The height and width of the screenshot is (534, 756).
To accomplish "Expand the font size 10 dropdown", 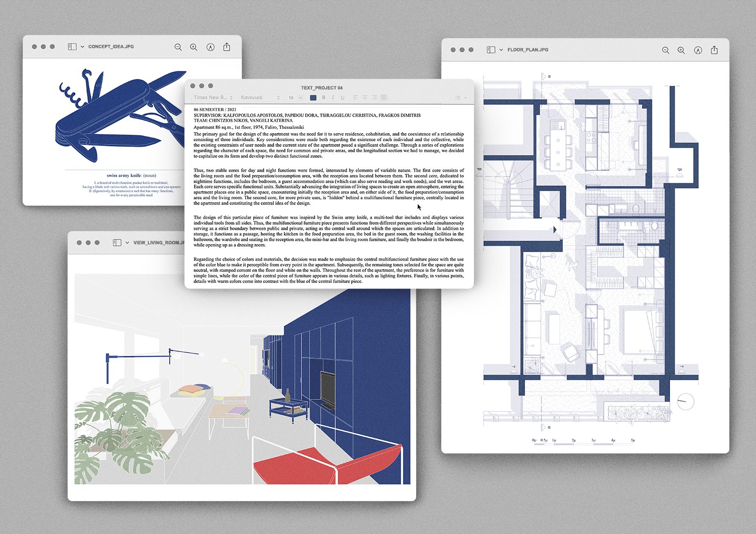I will tap(295, 98).
